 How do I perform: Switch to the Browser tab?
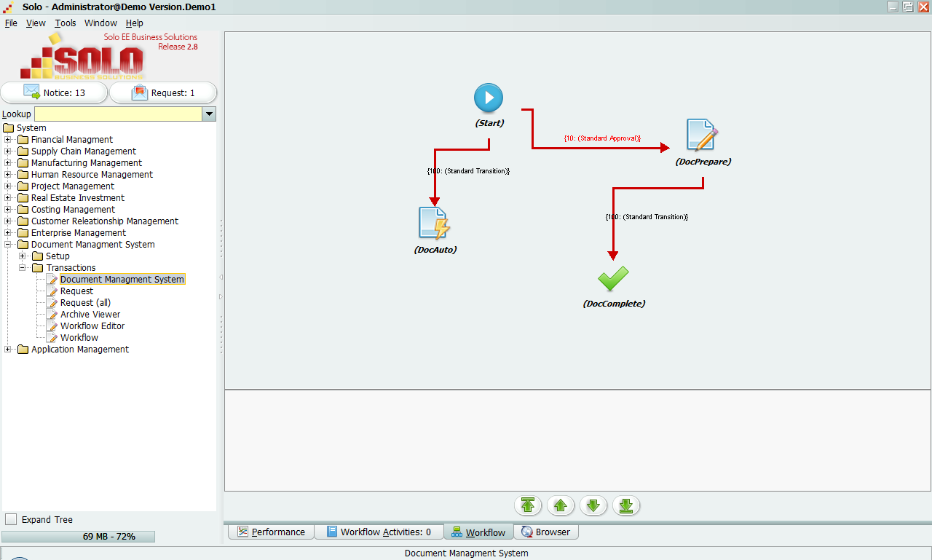coord(546,532)
